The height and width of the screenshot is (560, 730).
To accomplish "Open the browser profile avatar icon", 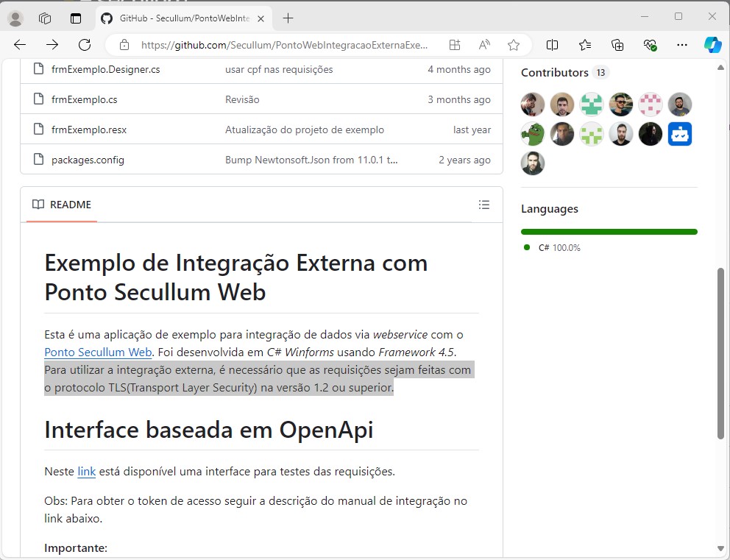I will (x=15, y=18).
